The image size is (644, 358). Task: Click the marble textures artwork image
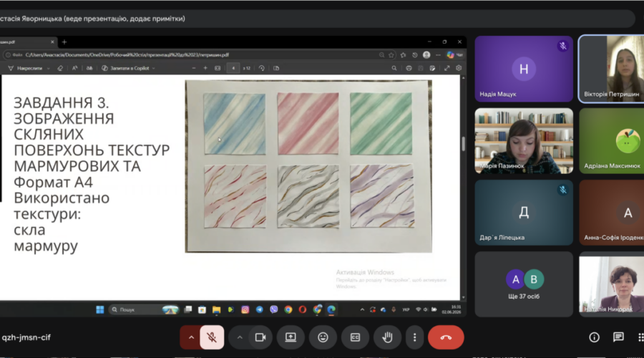(x=308, y=166)
